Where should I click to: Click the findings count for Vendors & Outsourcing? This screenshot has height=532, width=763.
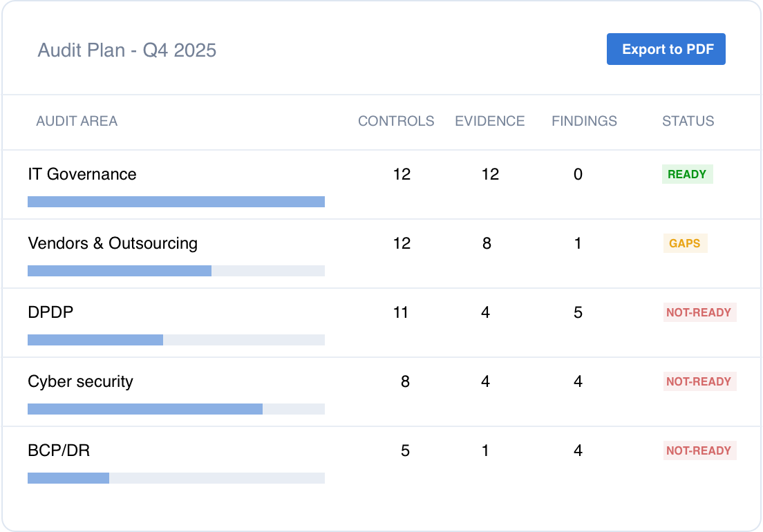[578, 243]
